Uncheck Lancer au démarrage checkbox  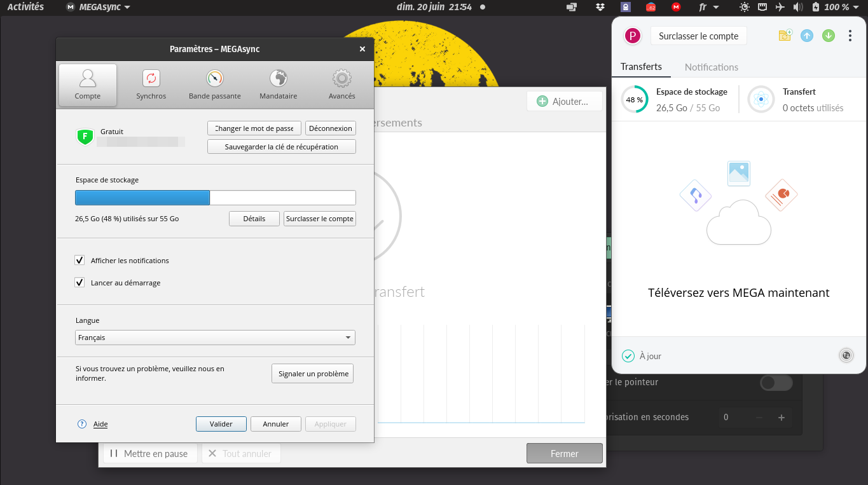click(79, 282)
